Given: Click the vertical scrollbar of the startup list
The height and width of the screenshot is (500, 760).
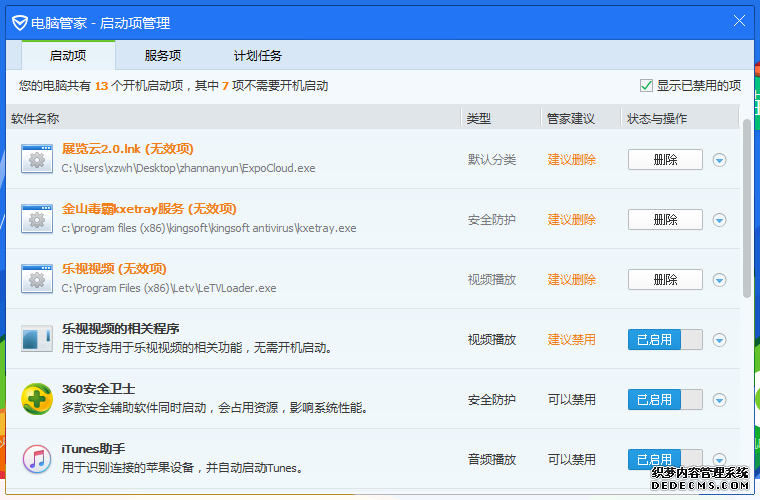Looking at the screenshot, I should click(746, 208).
